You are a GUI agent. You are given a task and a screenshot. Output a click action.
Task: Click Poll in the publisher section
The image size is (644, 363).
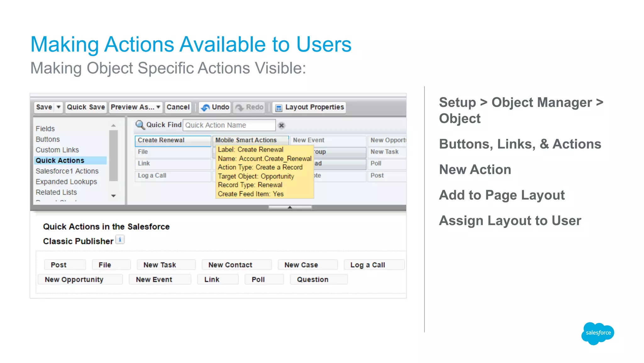tap(264, 279)
